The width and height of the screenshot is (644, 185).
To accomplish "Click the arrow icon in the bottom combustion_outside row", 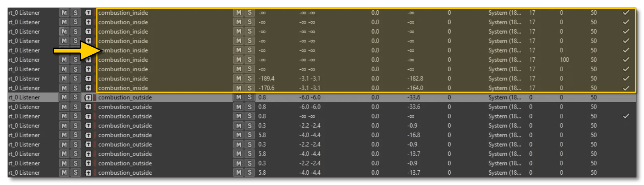I will [88, 173].
